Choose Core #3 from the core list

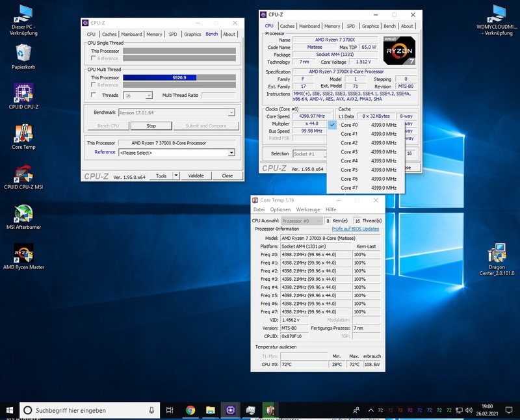click(366, 152)
